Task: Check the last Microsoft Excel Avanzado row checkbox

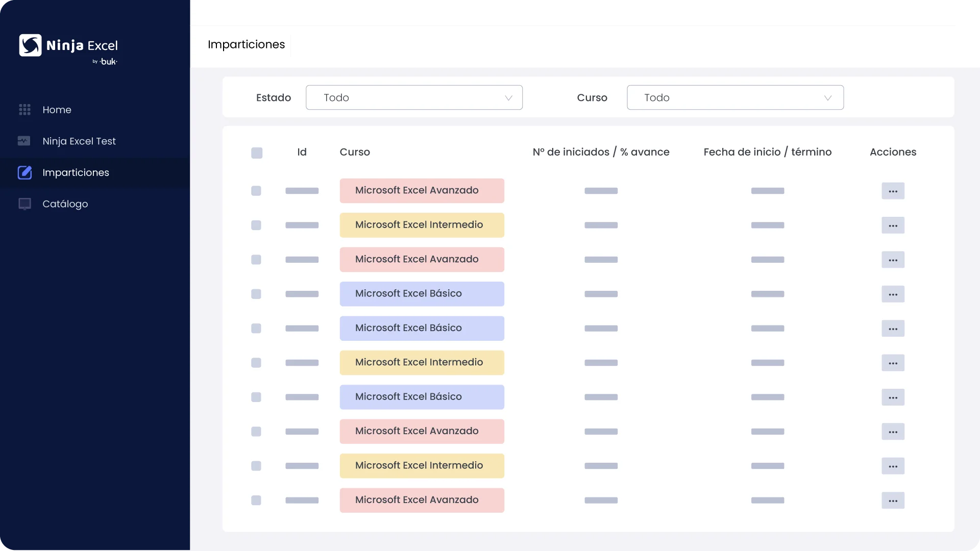Action: 256,500
